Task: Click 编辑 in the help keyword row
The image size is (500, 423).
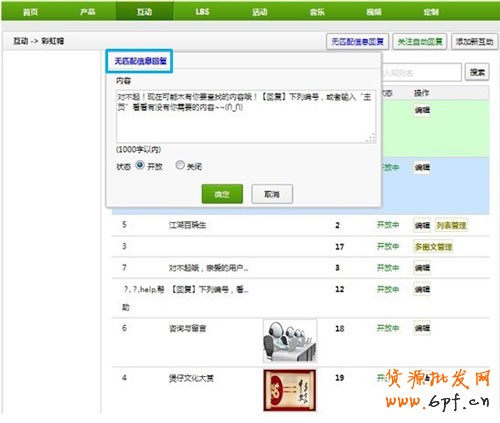Action: (x=422, y=289)
